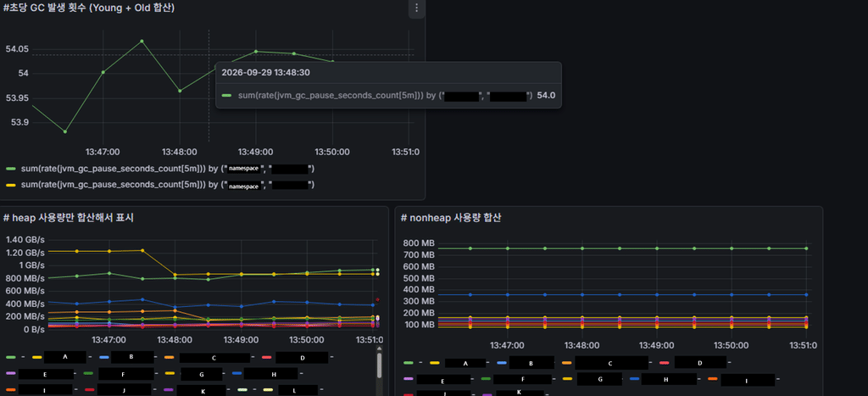
Task: Toggle series C in heap panel legend
Action: point(214,359)
